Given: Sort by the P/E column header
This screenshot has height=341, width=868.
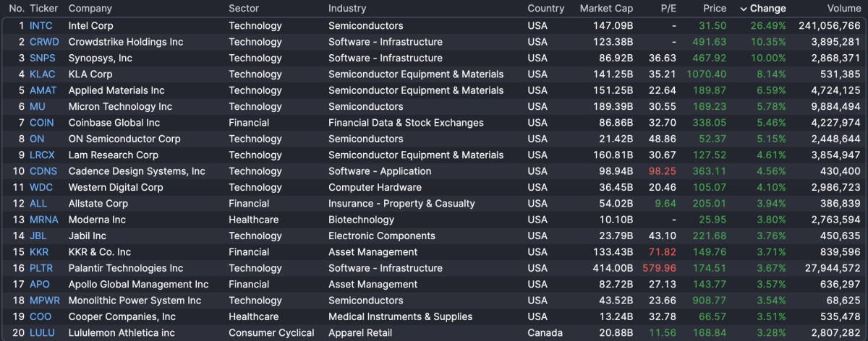Looking at the screenshot, I should click(x=668, y=9).
